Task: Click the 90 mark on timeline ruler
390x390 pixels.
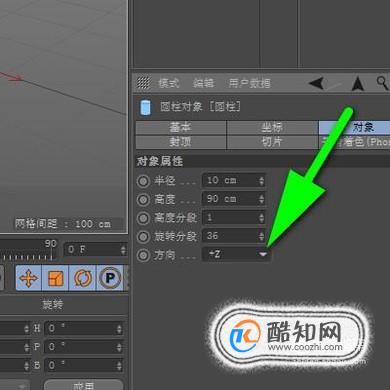Action: (x=51, y=243)
